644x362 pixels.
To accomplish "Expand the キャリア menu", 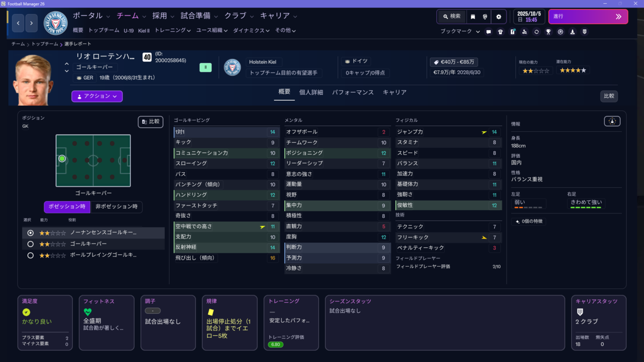I will pyautogui.click(x=279, y=16).
